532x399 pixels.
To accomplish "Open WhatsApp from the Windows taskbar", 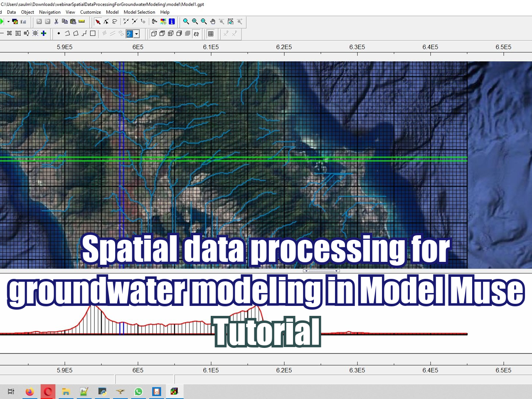I will (x=138, y=391).
